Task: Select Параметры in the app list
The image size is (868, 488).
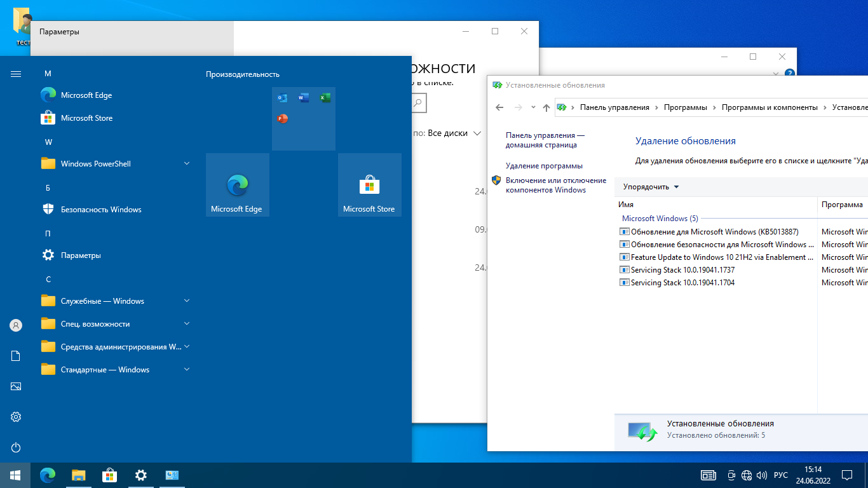Action: [x=81, y=255]
